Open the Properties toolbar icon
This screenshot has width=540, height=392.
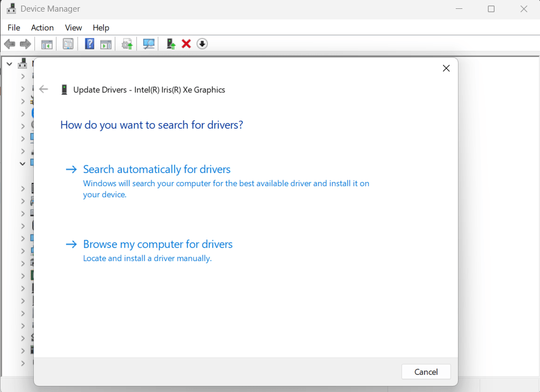pos(68,44)
